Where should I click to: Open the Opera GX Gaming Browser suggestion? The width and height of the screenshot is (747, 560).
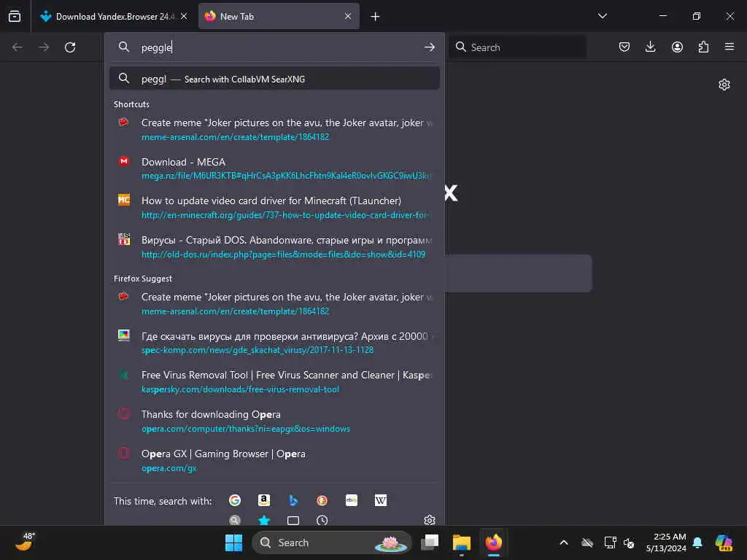pos(274,461)
